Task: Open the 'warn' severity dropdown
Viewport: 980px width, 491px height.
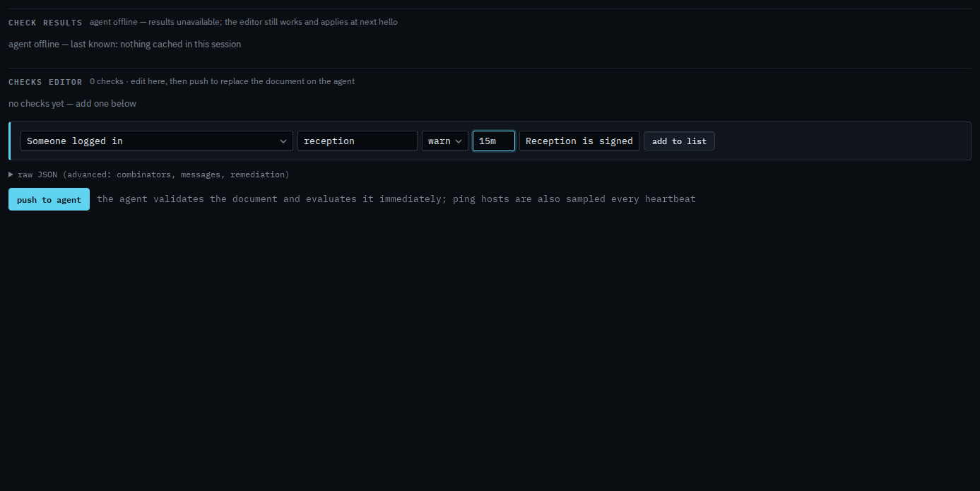Action: [x=445, y=141]
